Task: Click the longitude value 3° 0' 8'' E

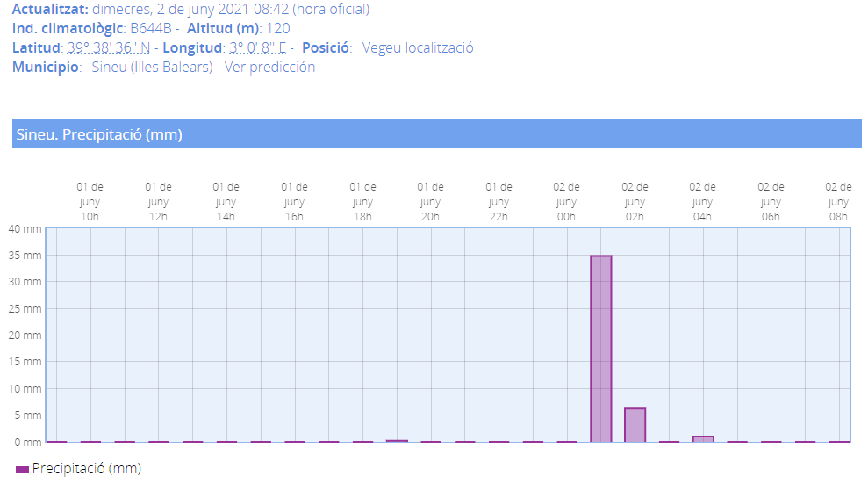Action: click(257, 47)
